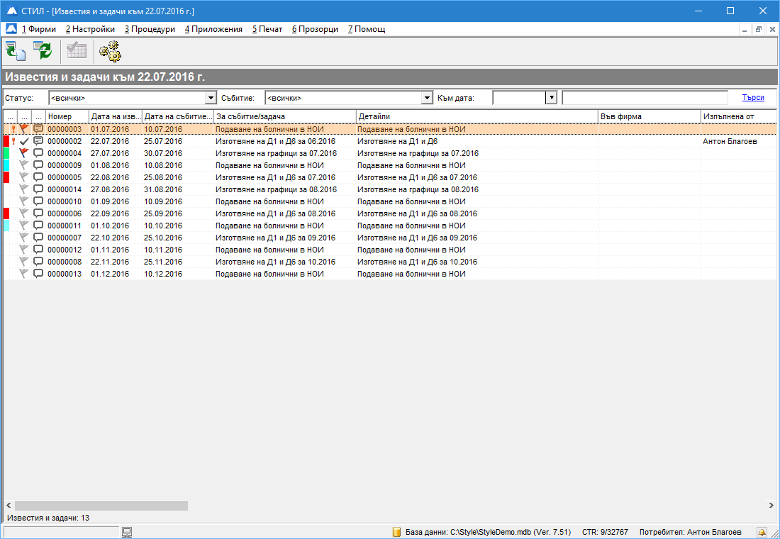The height and width of the screenshot is (539, 780).
Task: Click the red status color cell of task 00000006
Action: coord(7,213)
